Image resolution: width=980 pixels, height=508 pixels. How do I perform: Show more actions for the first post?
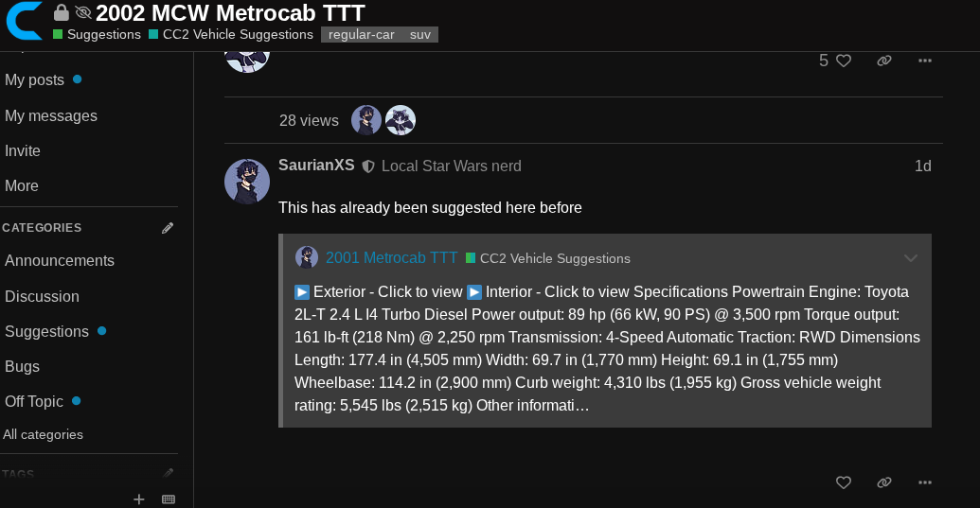925,61
